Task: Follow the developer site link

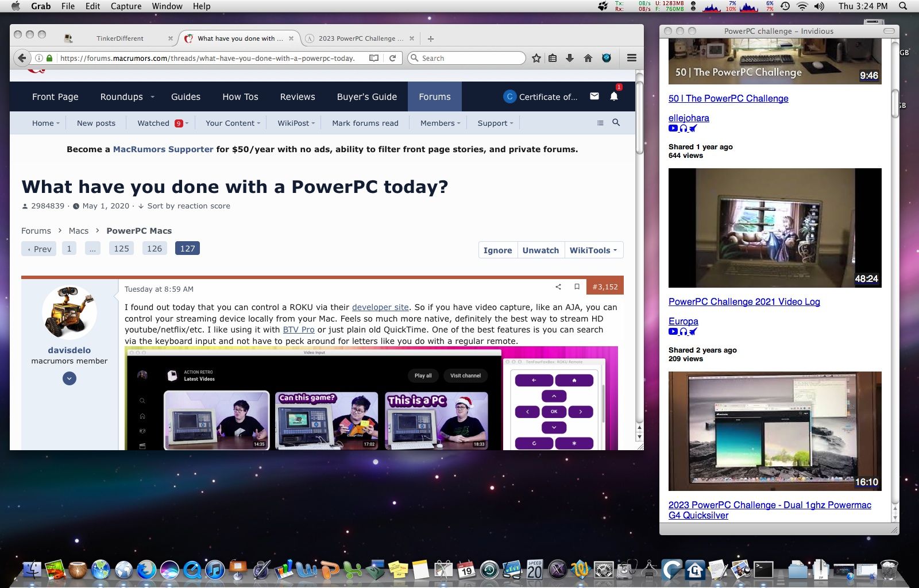Action: pos(380,307)
